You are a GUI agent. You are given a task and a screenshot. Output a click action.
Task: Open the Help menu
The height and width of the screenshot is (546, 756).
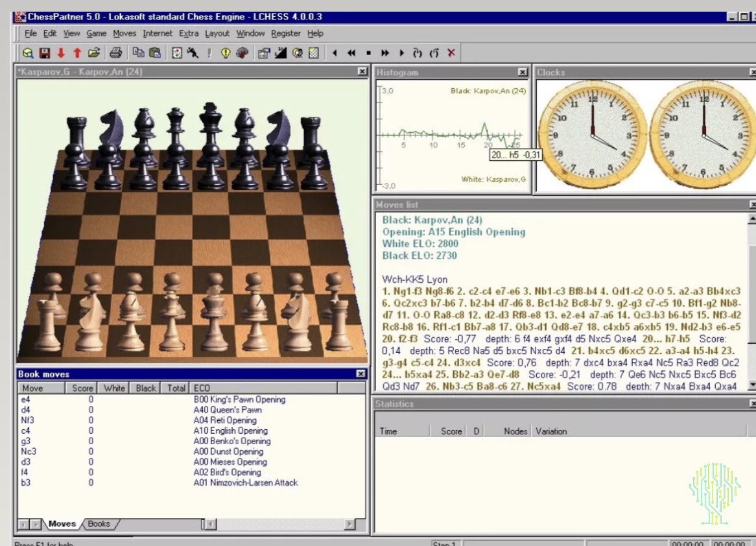tap(315, 33)
